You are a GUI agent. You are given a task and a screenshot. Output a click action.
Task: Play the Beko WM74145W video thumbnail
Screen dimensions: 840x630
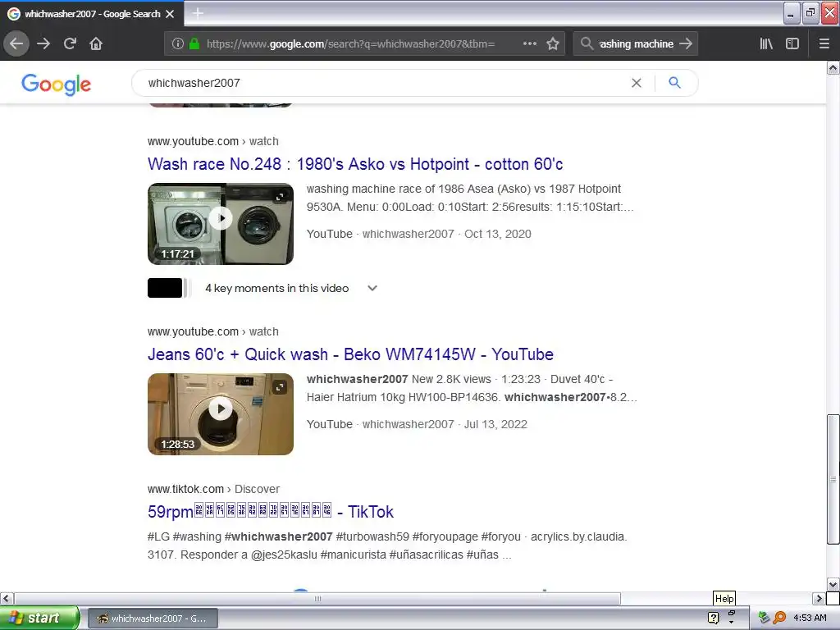tap(221, 409)
